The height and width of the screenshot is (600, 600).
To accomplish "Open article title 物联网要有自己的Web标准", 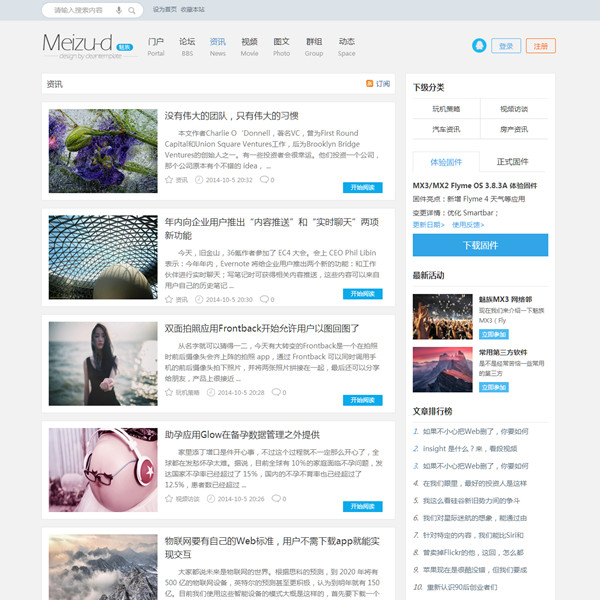I will tap(272, 548).
